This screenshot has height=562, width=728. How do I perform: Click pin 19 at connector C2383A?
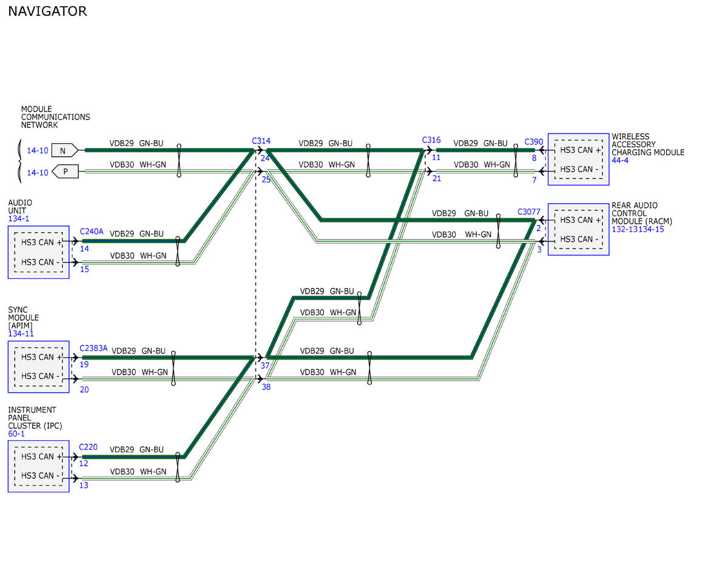[x=84, y=364]
